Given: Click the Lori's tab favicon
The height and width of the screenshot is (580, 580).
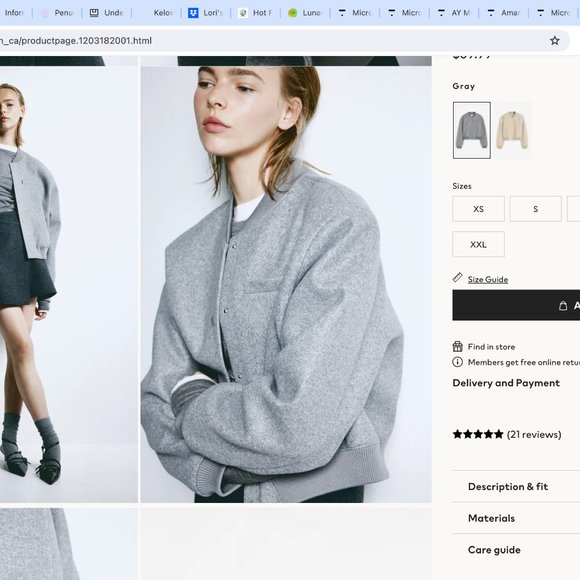Looking at the screenshot, I should point(193,13).
